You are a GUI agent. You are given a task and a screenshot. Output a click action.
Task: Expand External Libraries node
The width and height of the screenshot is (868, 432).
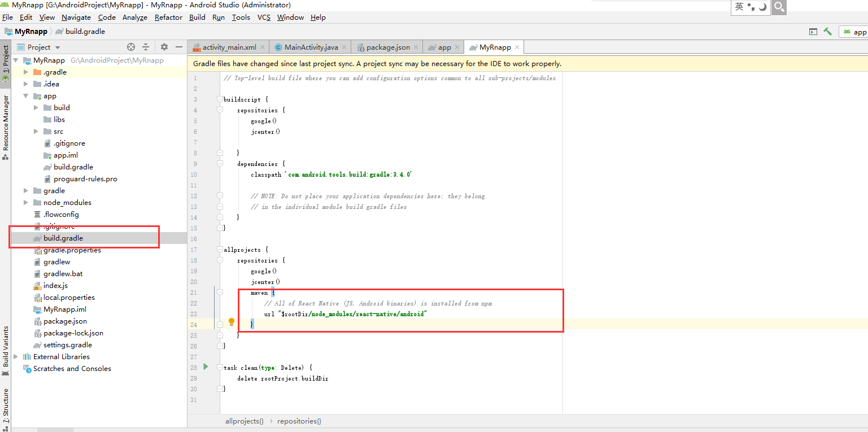[x=16, y=357]
